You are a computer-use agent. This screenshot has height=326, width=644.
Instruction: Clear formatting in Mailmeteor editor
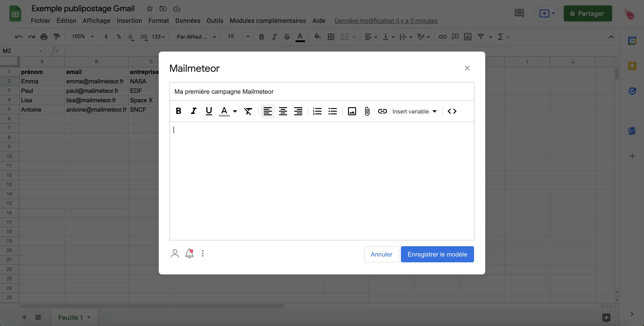[248, 111]
